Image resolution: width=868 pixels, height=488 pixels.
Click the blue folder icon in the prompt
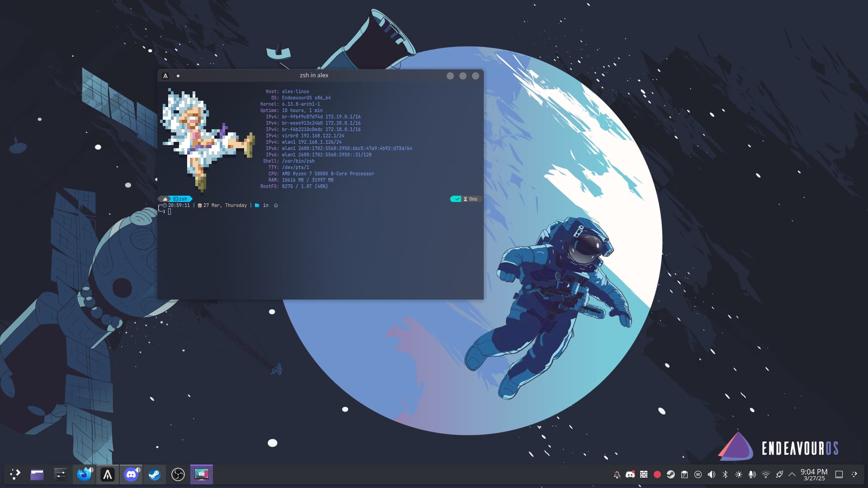point(257,205)
